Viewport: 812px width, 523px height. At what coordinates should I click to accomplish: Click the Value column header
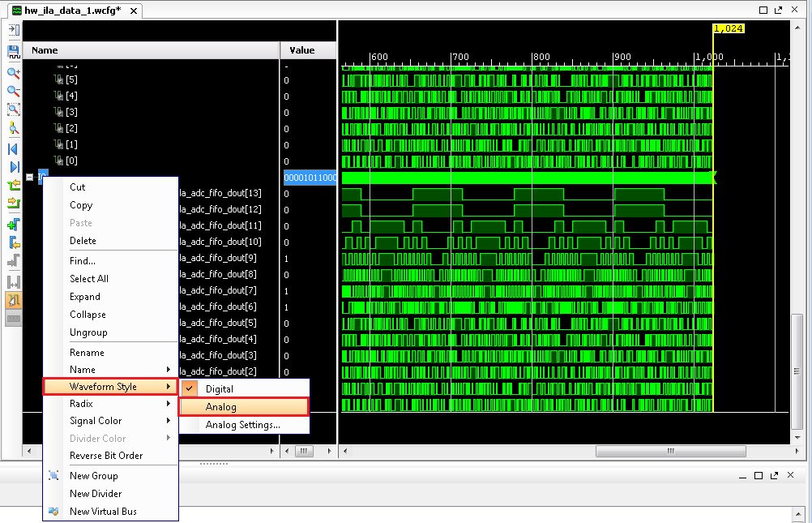308,50
